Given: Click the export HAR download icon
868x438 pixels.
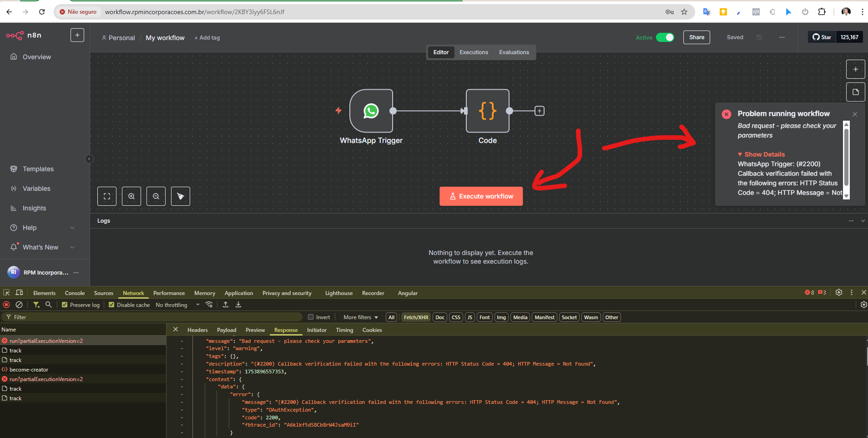Looking at the screenshot, I should click(x=238, y=305).
